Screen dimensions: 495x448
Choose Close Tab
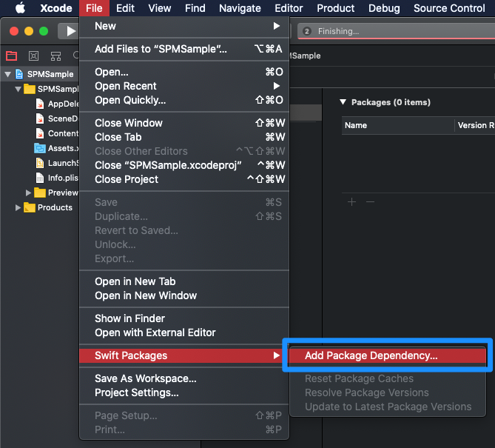coord(184,137)
